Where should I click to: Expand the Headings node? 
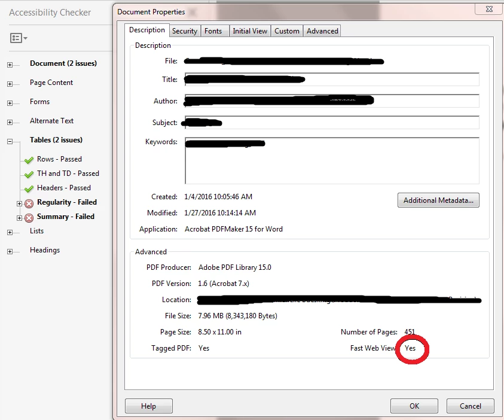coord(10,252)
